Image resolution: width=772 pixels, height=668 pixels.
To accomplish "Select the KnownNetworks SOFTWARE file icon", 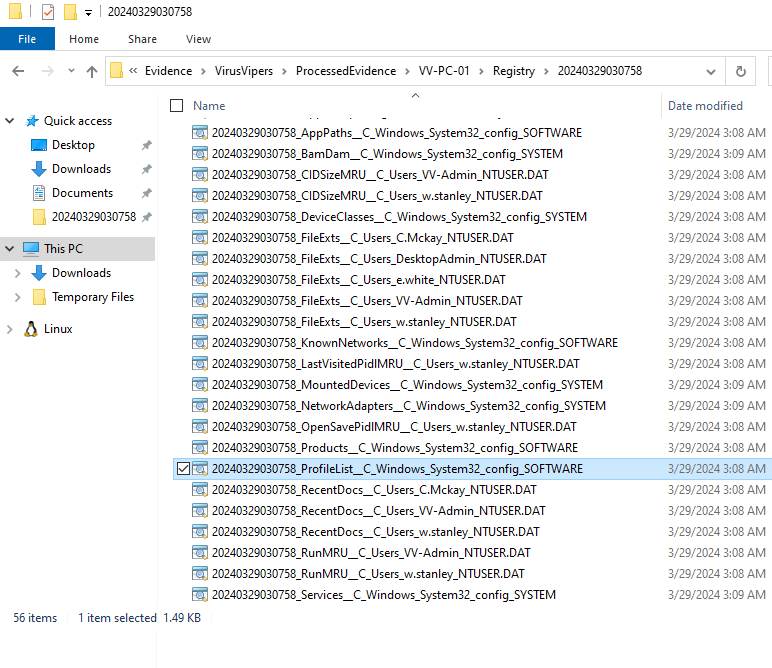I will [x=199, y=343].
